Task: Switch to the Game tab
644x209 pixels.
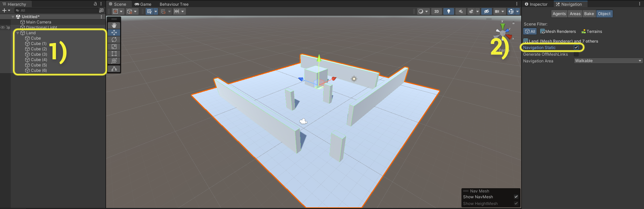Action: tap(143, 4)
